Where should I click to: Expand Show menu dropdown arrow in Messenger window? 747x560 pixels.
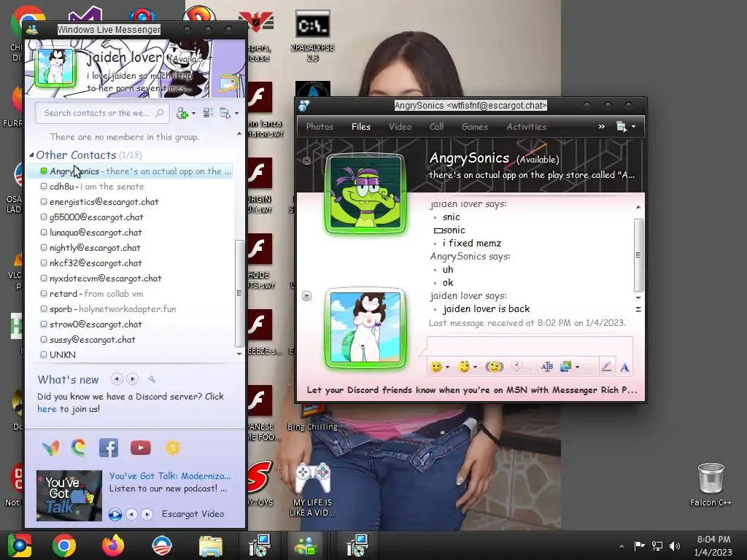tap(237, 113)
